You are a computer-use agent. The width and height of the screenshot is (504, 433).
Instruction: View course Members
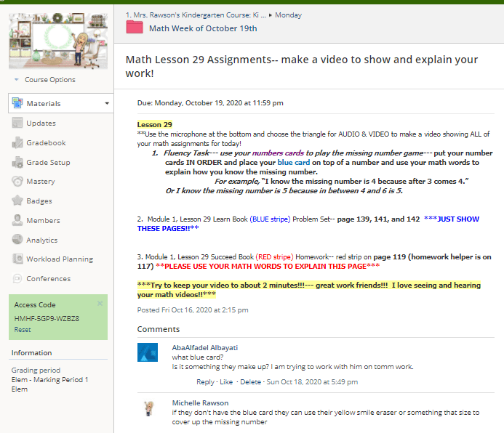(x=43, y=221)
